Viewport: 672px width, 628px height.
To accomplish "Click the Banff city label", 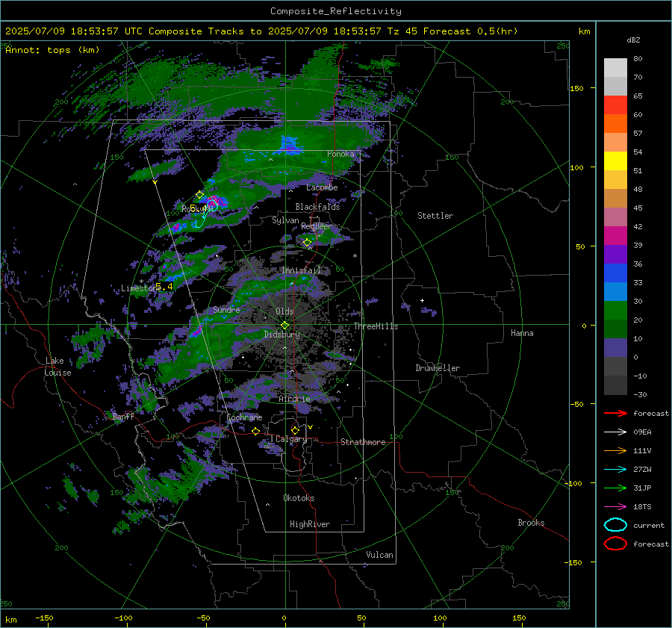I will coord(123,416).
